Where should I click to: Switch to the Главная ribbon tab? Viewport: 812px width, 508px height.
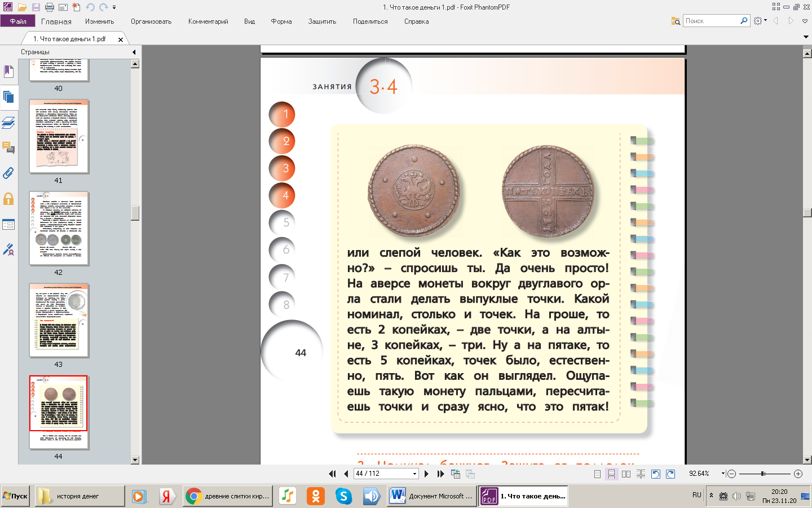pos(56,21)
